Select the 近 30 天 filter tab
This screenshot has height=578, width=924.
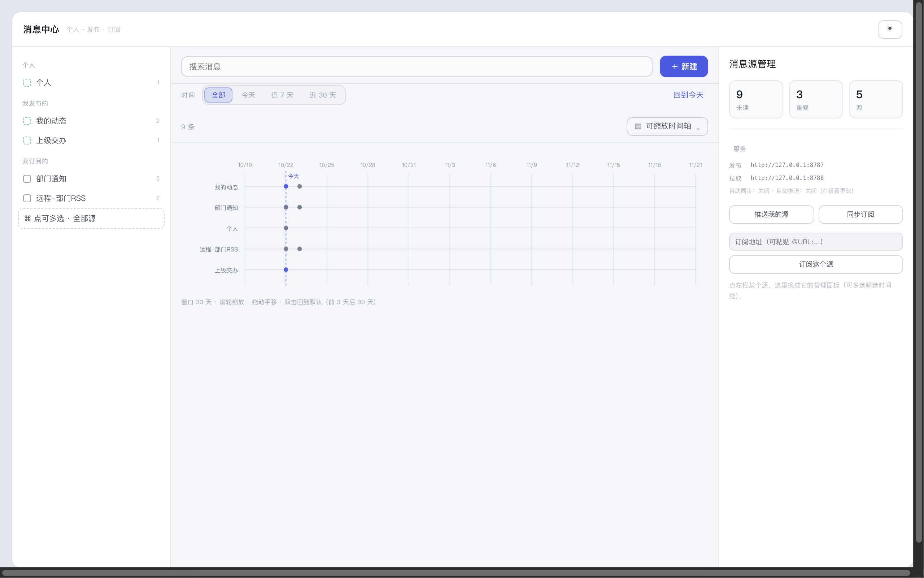pyautogui.click(x=323, y=95)
